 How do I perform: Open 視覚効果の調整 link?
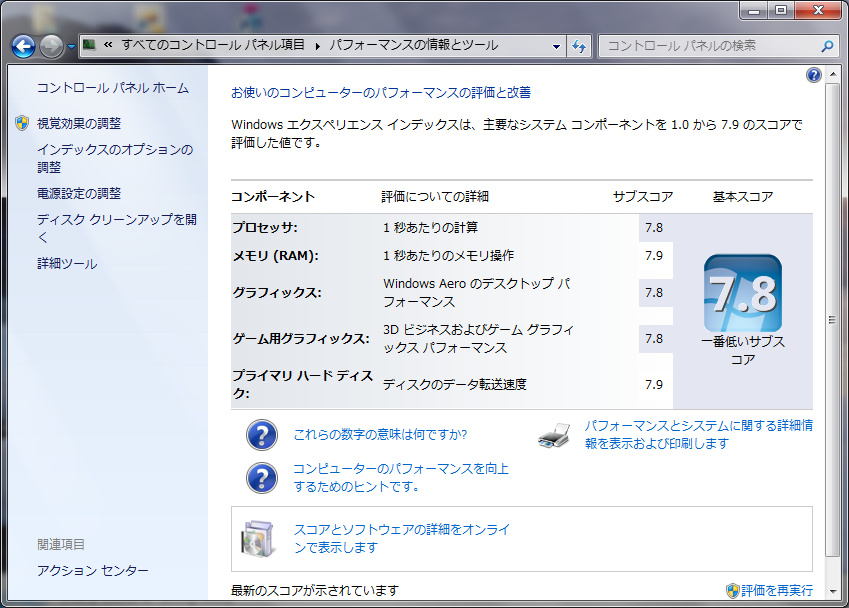(x=79, y=123)
